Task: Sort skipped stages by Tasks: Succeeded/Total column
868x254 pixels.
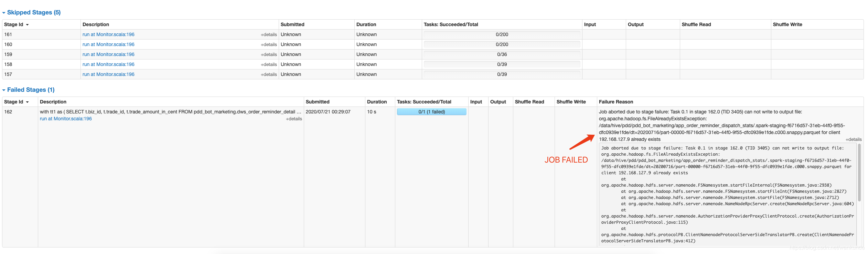Action: pyautogui.click(x=451, y=24)
